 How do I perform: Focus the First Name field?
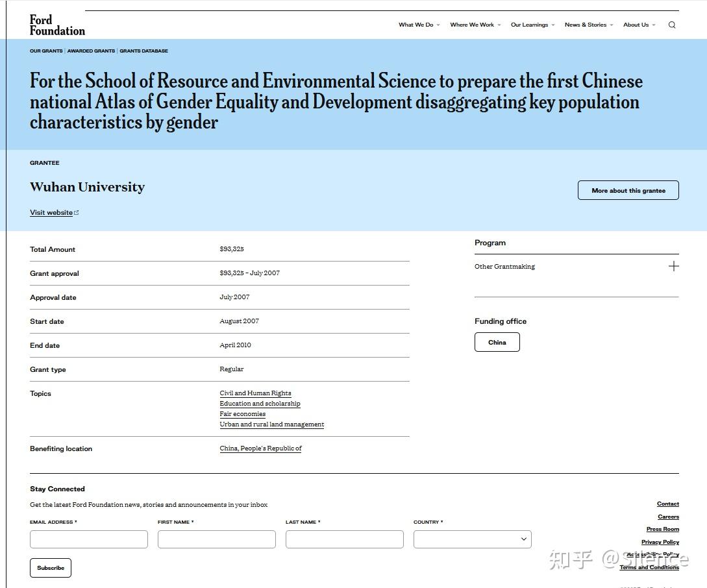tap(216, 539)
